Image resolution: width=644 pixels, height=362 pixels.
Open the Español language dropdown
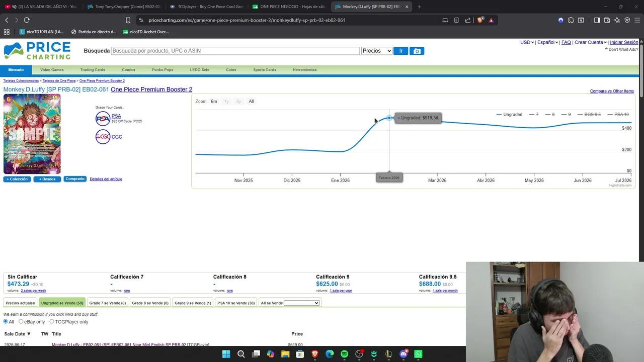(547, 42)
